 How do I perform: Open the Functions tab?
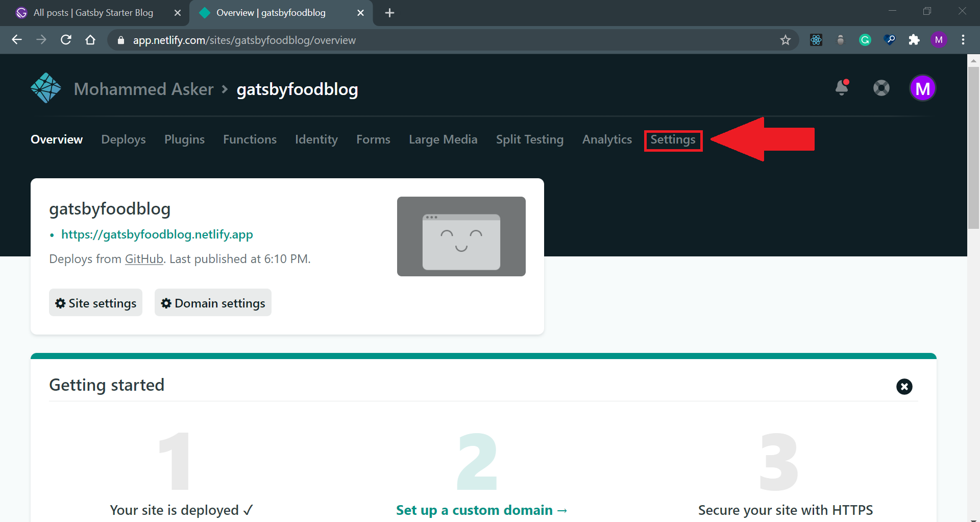coord(250,139)
